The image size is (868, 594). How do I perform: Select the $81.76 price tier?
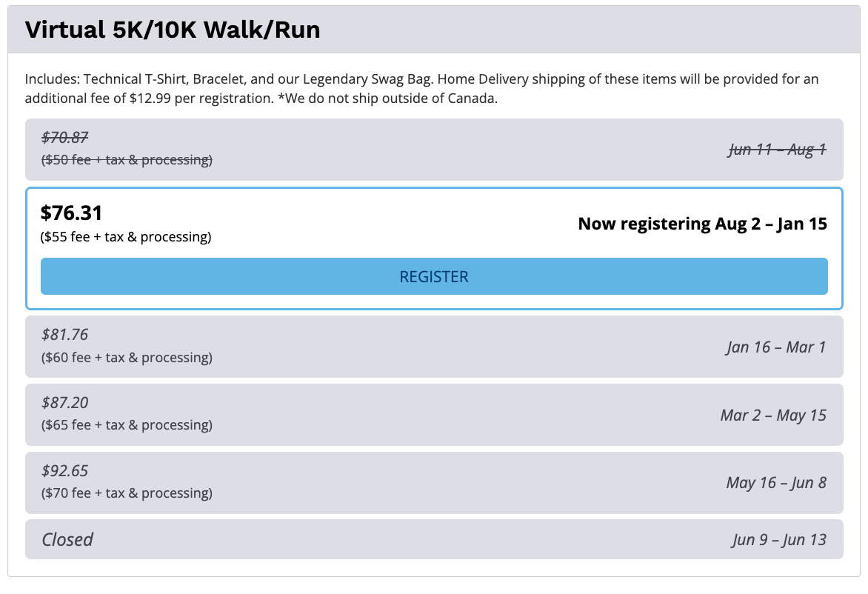coord(65,335)
